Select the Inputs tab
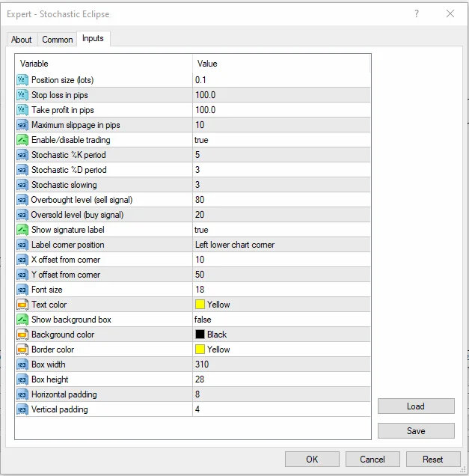The image size is (469, 476). pos(94,39)
